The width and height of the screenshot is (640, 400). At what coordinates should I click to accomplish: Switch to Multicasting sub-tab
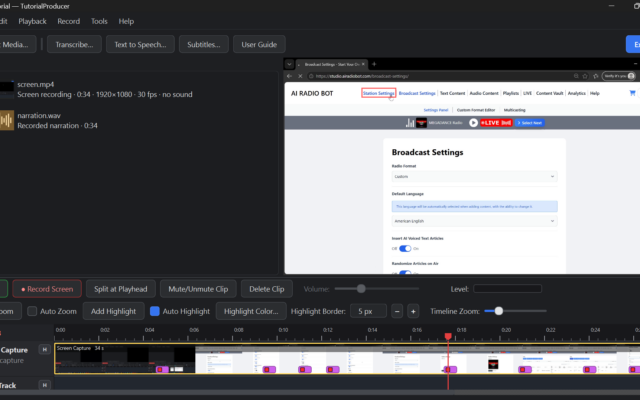click(514, 110)
